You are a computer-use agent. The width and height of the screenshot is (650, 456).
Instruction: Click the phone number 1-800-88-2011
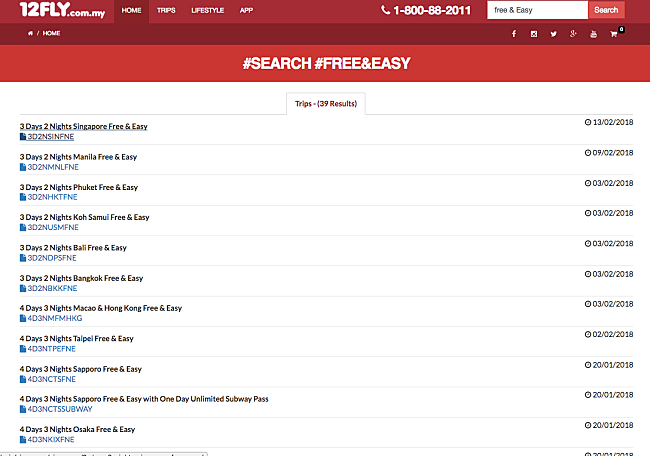click(432, 10)
